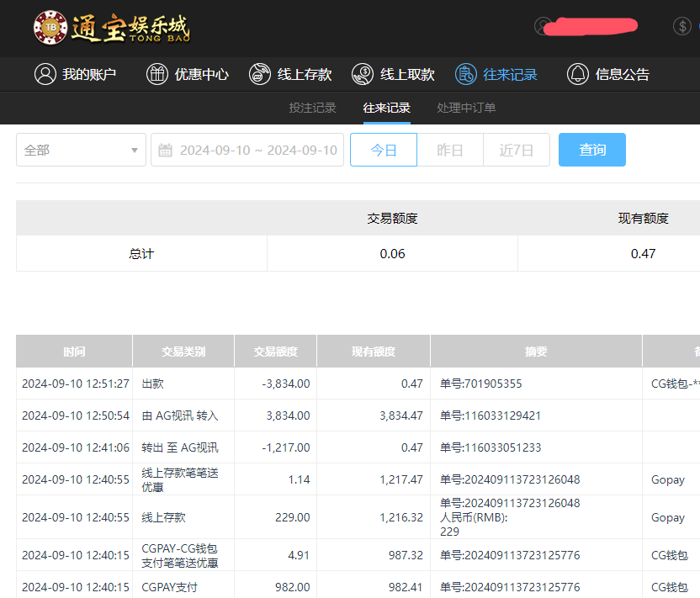Screen dimensions: 700x598
Task: Select the 线上取款 withdrawal icon
Action: pos(363,74)
